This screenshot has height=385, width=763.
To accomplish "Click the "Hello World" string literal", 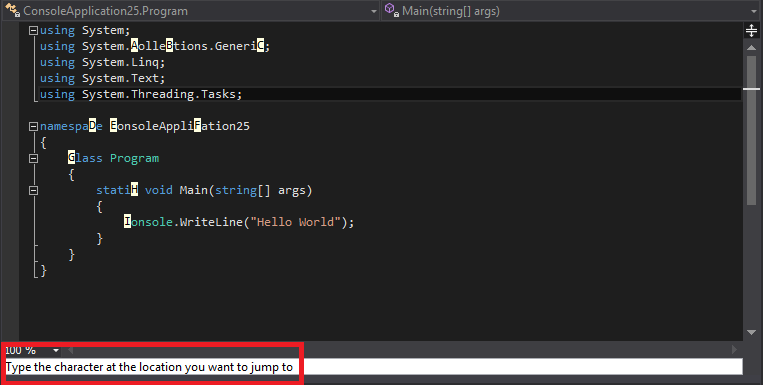I will [295, 222].
